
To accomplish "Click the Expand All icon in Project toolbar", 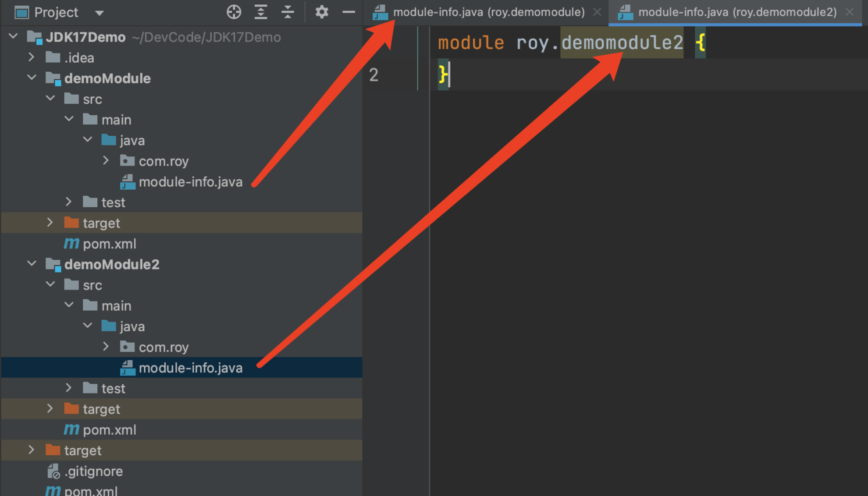I will pos(261,12).
